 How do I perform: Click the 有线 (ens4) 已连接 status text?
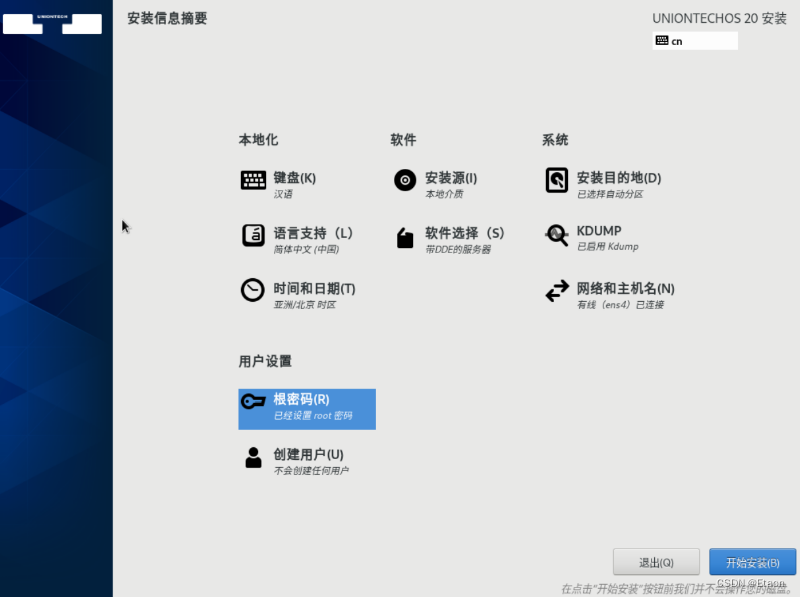pos(620,305)
